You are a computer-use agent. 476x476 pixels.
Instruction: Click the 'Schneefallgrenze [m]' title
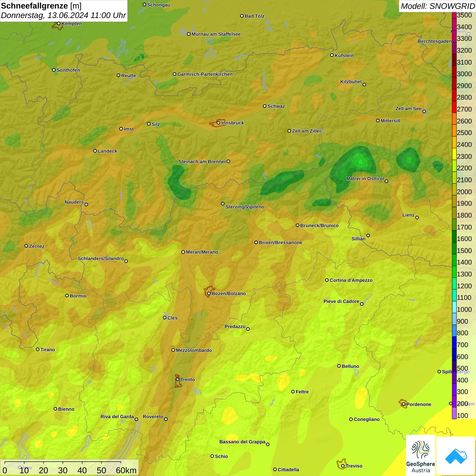41,6
